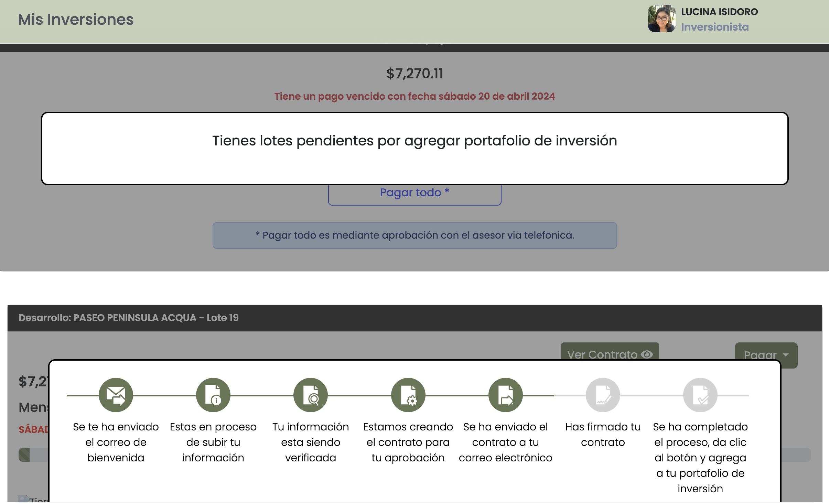Click the LUCINA ISIDORO user name
This screenshot has height=504, width=829.
(x=719, y=12)
